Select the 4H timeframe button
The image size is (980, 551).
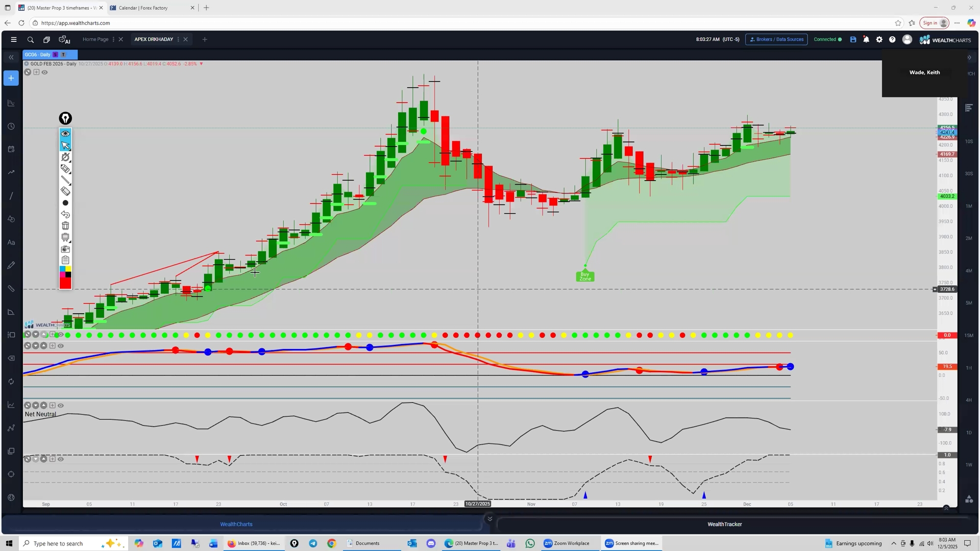coord(968,400)
